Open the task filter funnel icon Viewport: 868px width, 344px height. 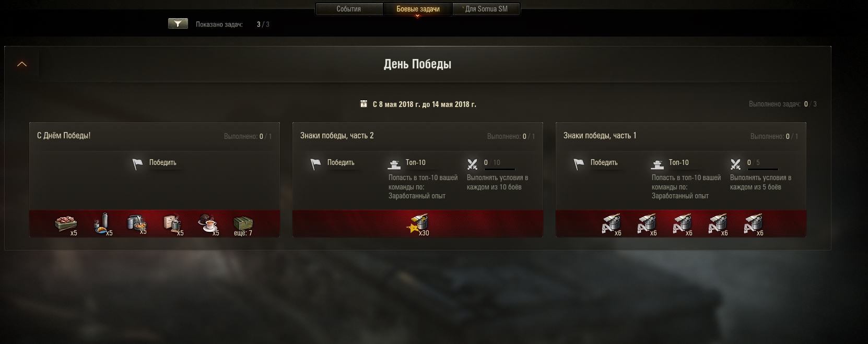click(x=178, y=23)
